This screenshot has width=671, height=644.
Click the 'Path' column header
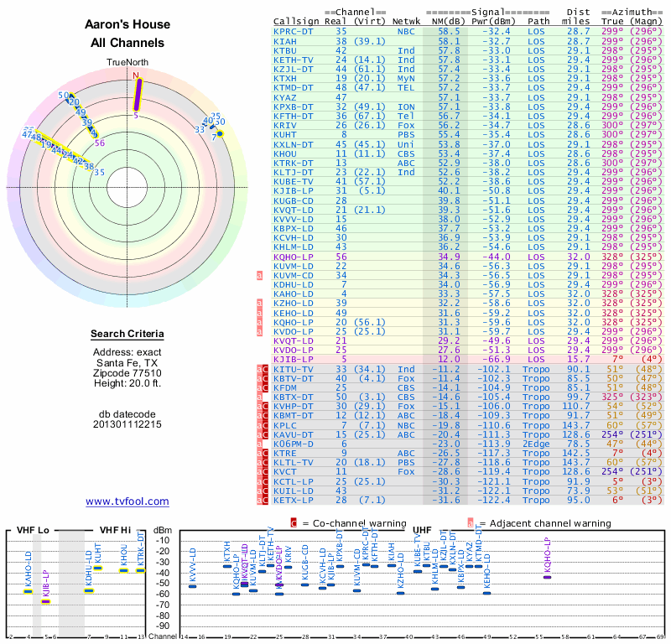click(538, 22)
